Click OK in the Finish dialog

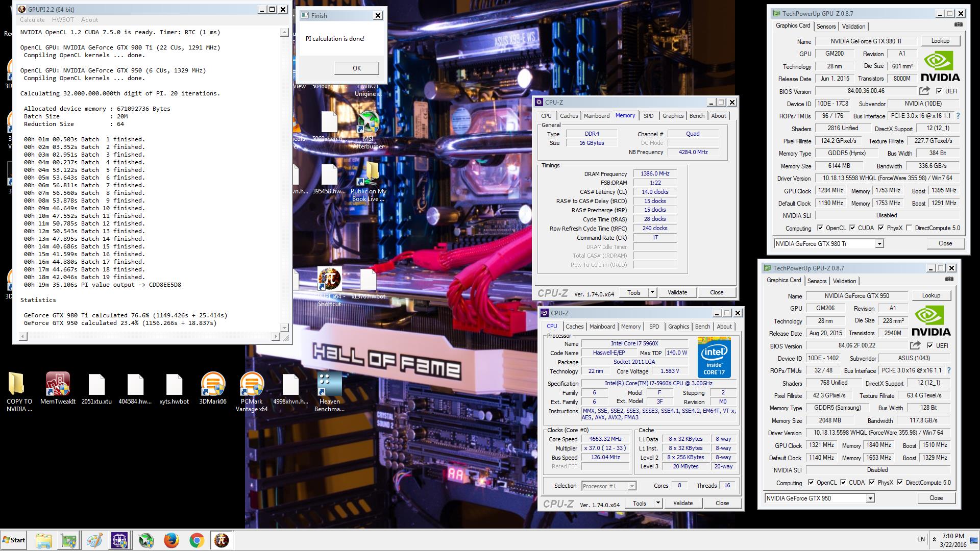click(x=356, y=68)
